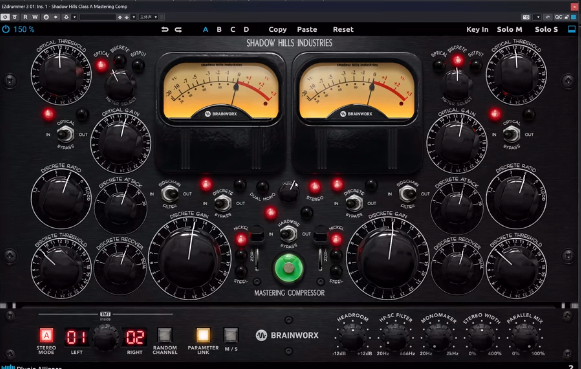581x369 pixels.
Task: Click the W write automation button in host toolbar
Action: 35,17
